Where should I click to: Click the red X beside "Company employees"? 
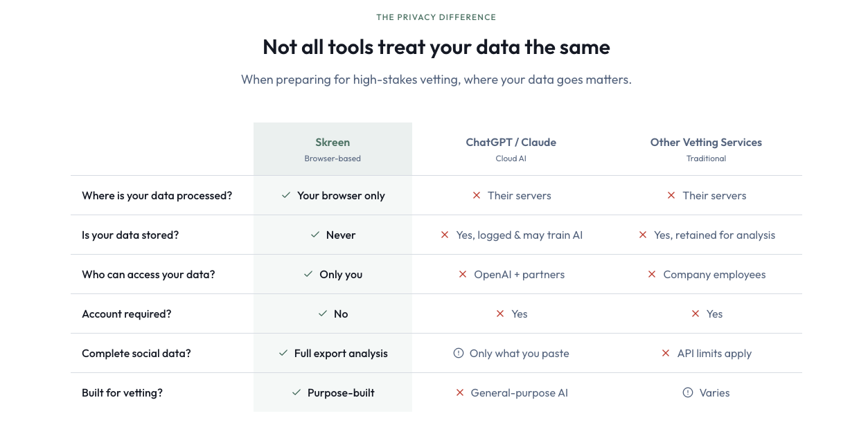point(652,275)
